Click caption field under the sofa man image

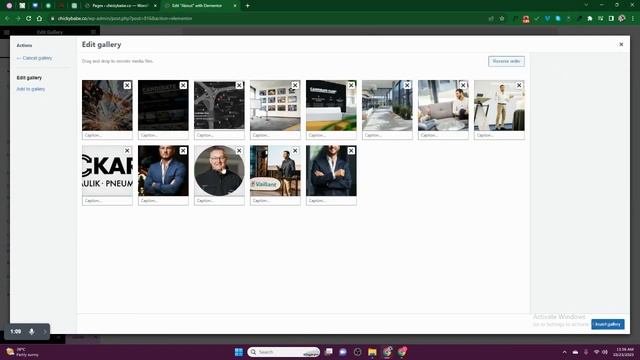(x=443, y=135)
